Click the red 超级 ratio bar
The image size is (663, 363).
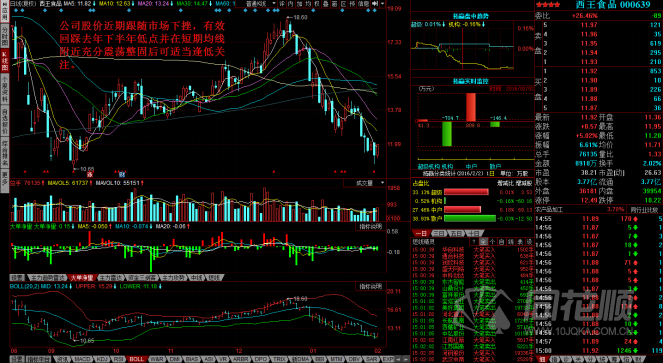pos(466,192)
